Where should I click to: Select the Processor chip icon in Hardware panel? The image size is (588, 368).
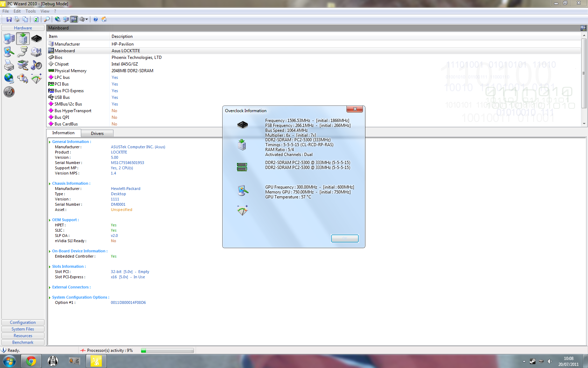36,39
